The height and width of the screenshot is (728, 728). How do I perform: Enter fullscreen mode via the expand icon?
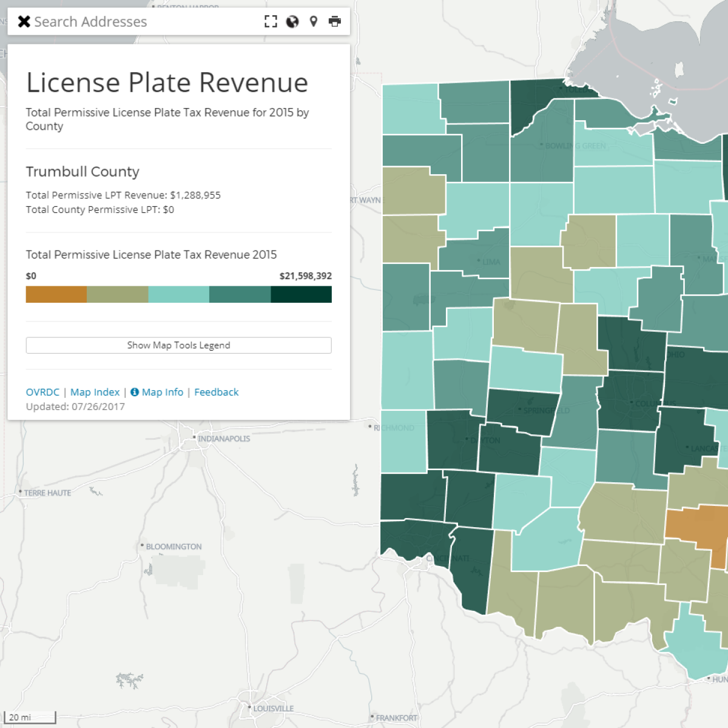coord(271,21)
